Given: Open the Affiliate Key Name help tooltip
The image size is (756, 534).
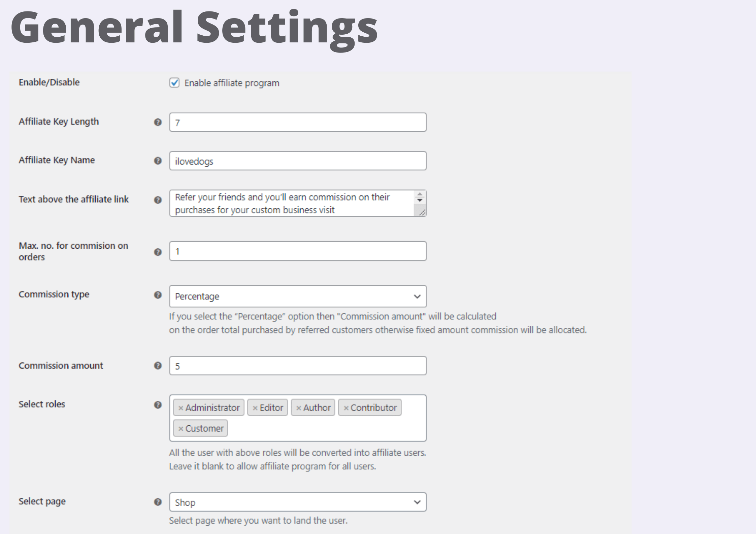Looking at the screenshot, I should [158, 161].
